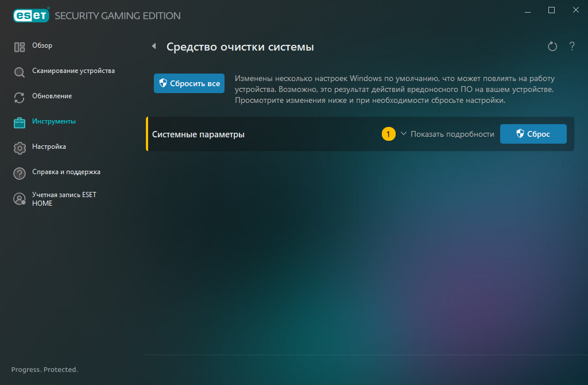
Task: Select the Настройка menu item
Action: (x=49, y=147)
